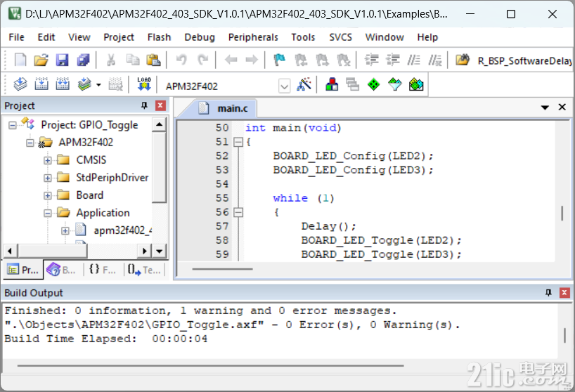The height and width of the screenshot is (392, 575).
Task: Cut selected text with scissors icon
Action: [111, 60]
